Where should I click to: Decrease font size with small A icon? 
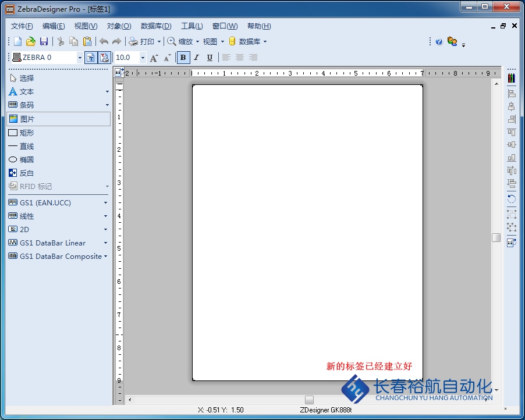click(x=168, y=58)
